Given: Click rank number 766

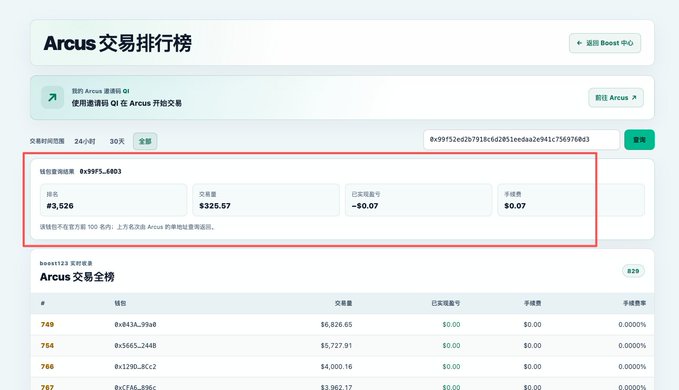Looking at the screenshot, I should click(47, 367).
